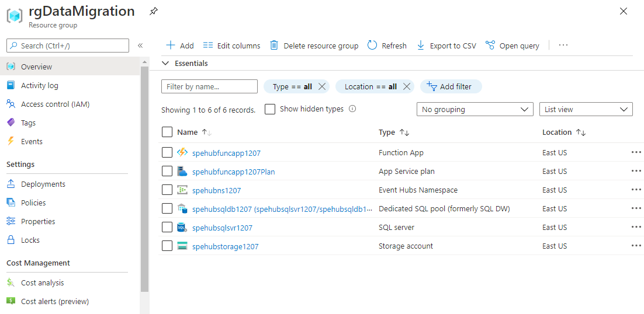Click the Export to CSV download icon
Screen dimensions: 644x314
coord(421,46)
